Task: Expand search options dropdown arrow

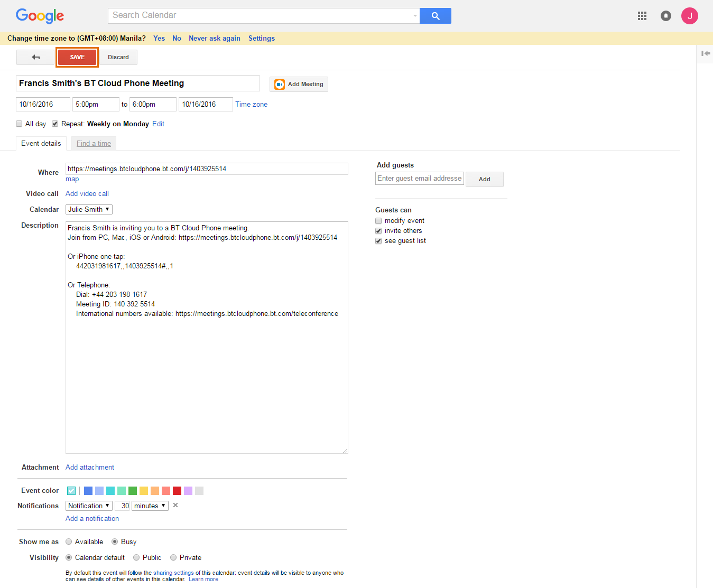Action: (x=415, y=16)
